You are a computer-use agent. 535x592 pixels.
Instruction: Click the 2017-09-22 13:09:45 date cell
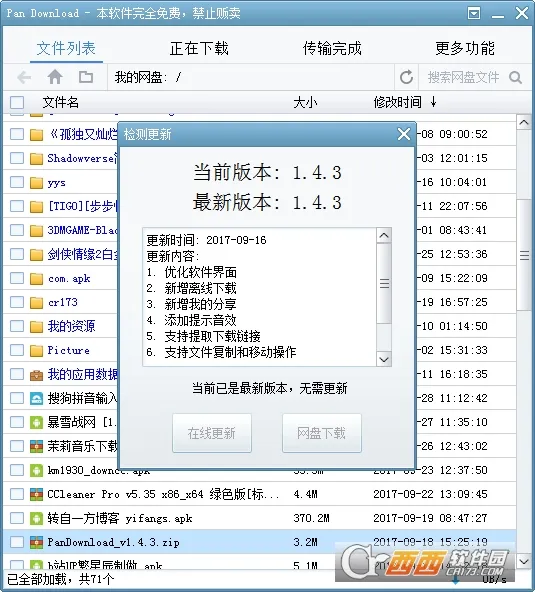coord(430,494)
